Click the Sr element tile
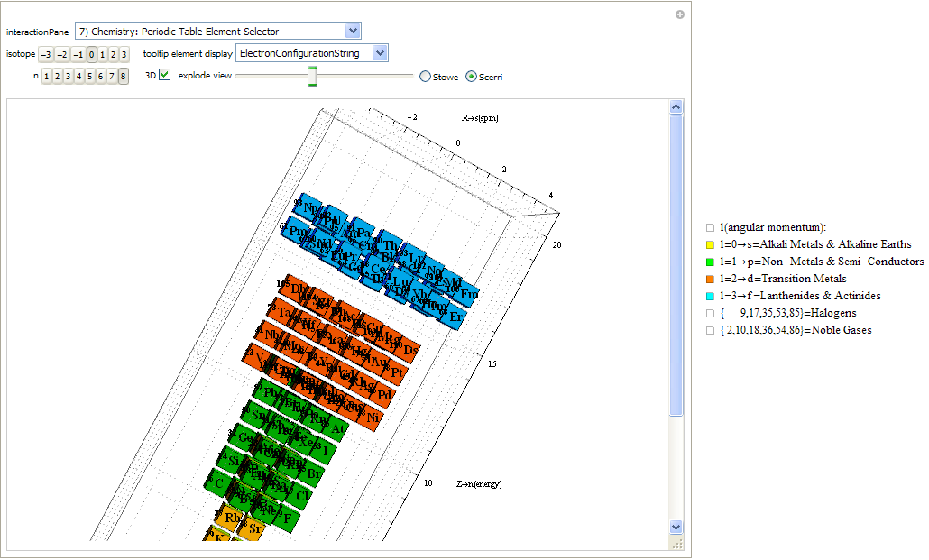Screen dimensions: 929x560 [x=255, y=528]
